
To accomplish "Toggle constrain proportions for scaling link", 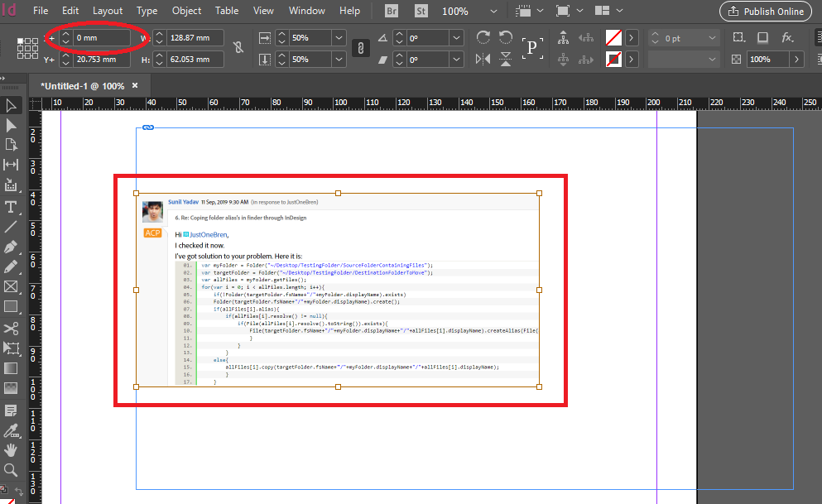I will [360, 49].
